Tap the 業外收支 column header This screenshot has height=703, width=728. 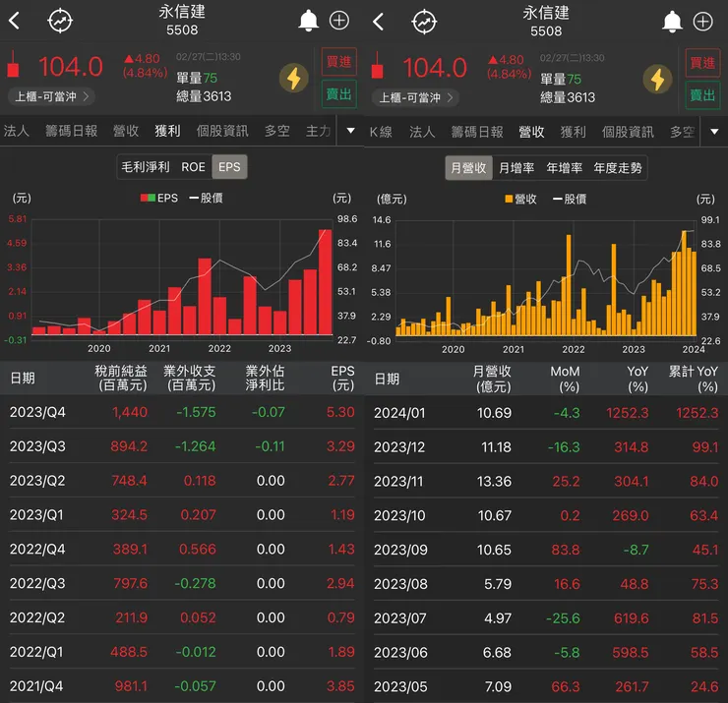[190, 378]
